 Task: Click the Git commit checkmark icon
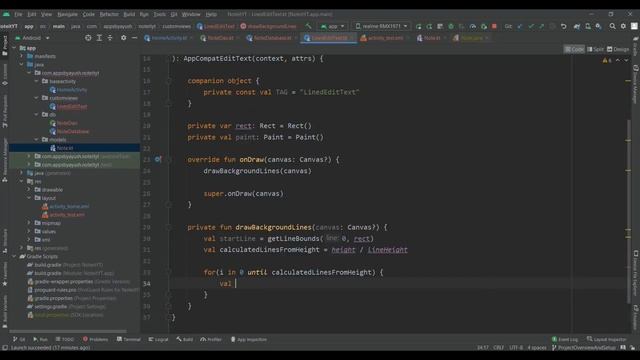pyautogui.click(x=531, y=26)
